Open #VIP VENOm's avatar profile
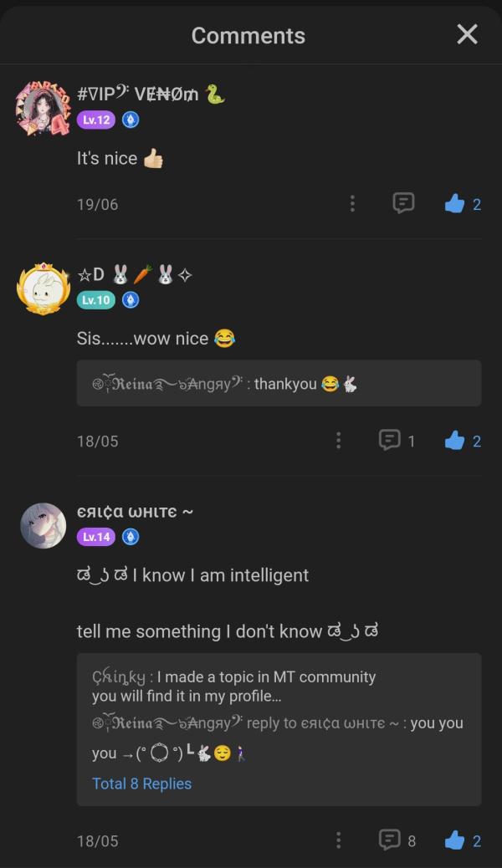Screen dimensions: 502x868 point(42,108)
